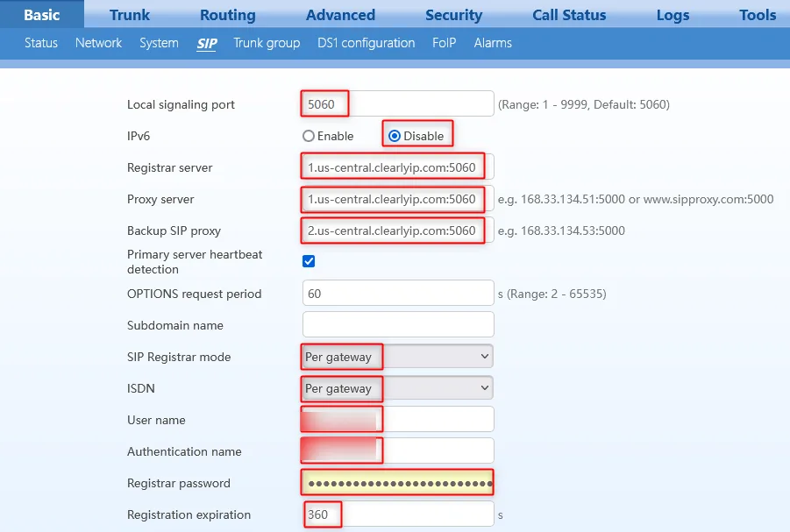The width and height of the screenshot is (790, 532).
Task: Toggle Primary server heartbeat detection checkbox
Action: click(309, 261)
